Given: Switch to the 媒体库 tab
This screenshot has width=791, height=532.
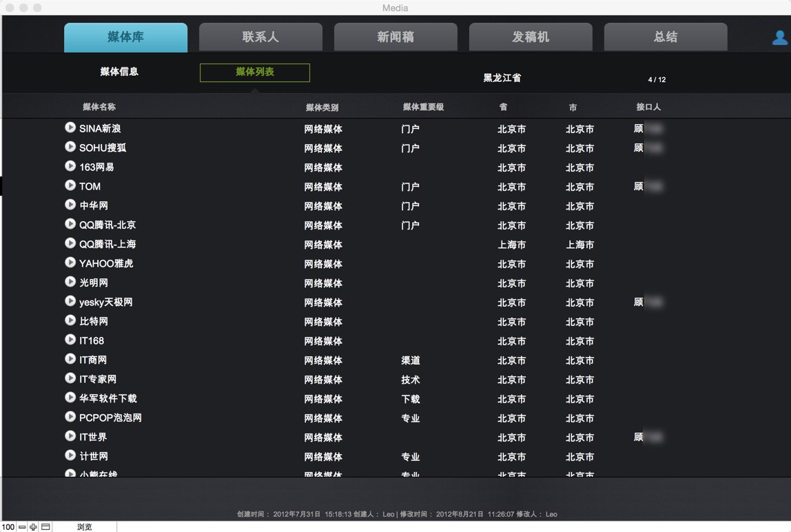Looking at the screenshot, I should (125, 37).
